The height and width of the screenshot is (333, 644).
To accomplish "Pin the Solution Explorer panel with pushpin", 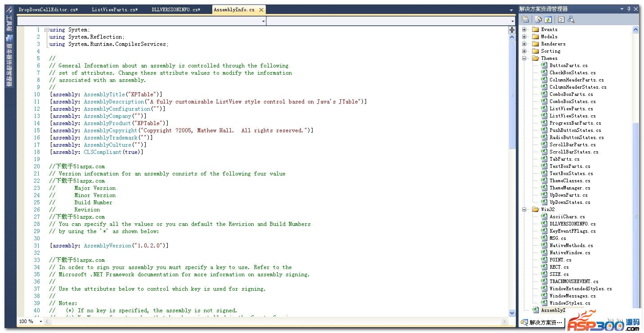I will click(629, 9).
